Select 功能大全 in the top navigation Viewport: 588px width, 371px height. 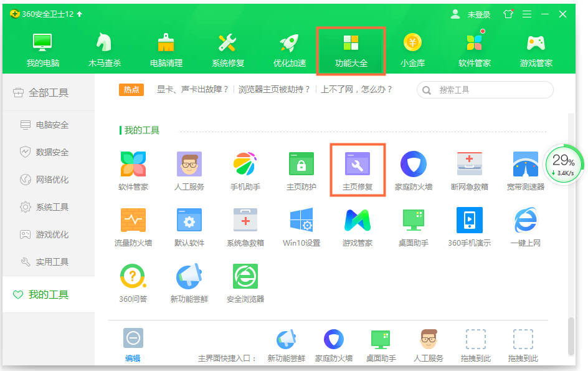351,51
